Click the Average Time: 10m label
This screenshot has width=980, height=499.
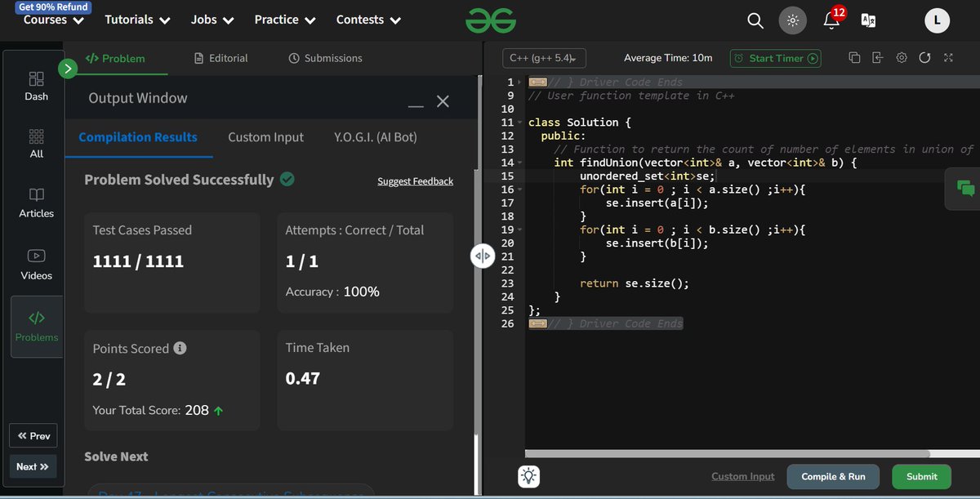(x=668, y=58)
